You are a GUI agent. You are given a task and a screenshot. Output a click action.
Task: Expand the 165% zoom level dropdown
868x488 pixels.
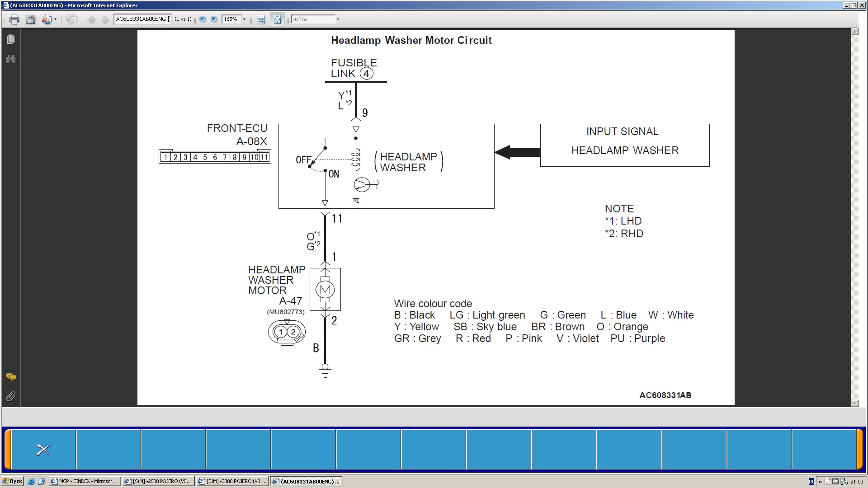[x=244, y=19]
